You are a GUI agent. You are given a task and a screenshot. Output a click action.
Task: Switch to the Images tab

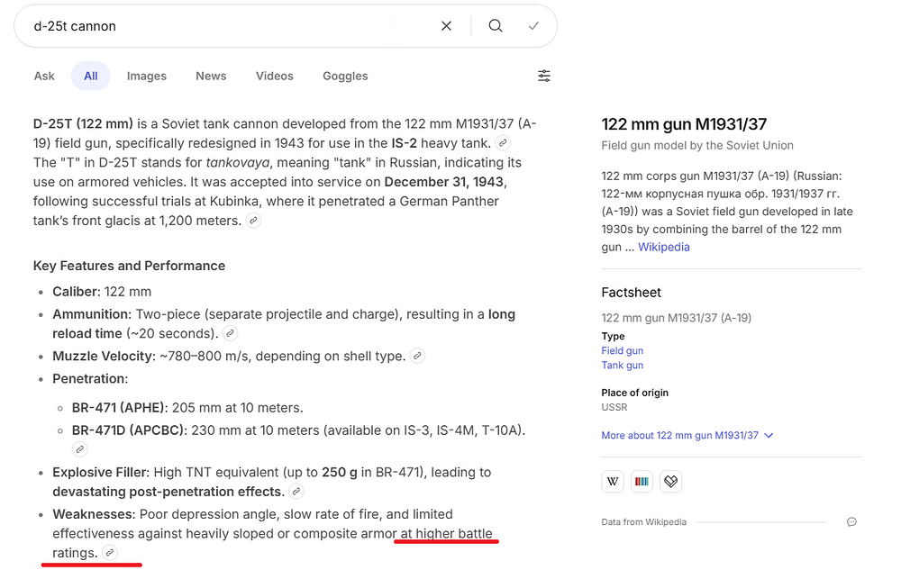point(146,76)
